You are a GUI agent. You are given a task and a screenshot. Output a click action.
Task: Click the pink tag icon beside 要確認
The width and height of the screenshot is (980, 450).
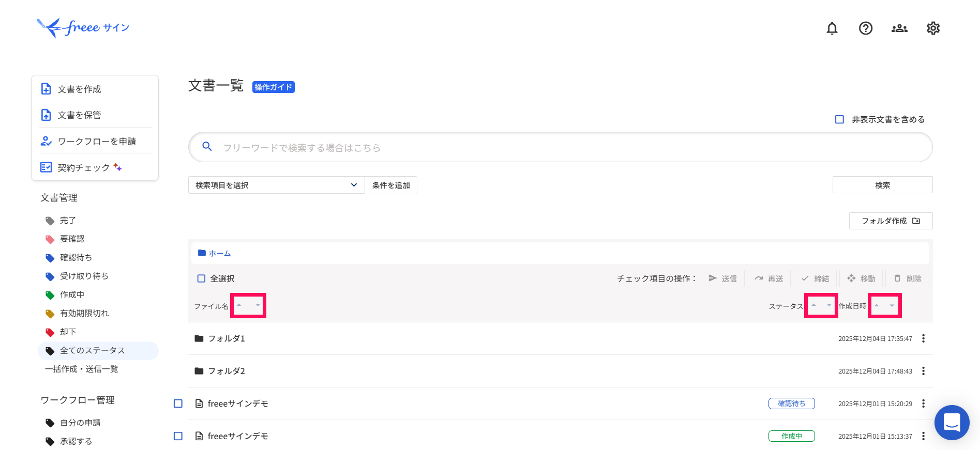pos(50,239)
